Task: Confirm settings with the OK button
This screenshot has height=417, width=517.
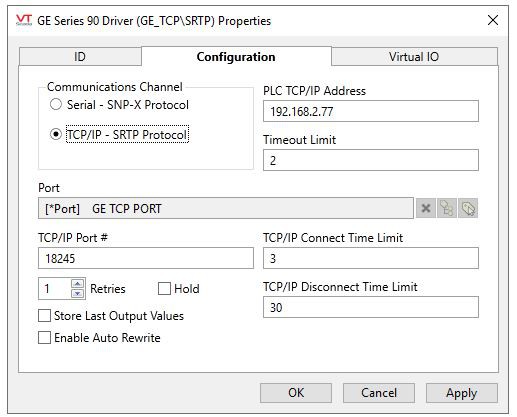Action: point(296,393)
